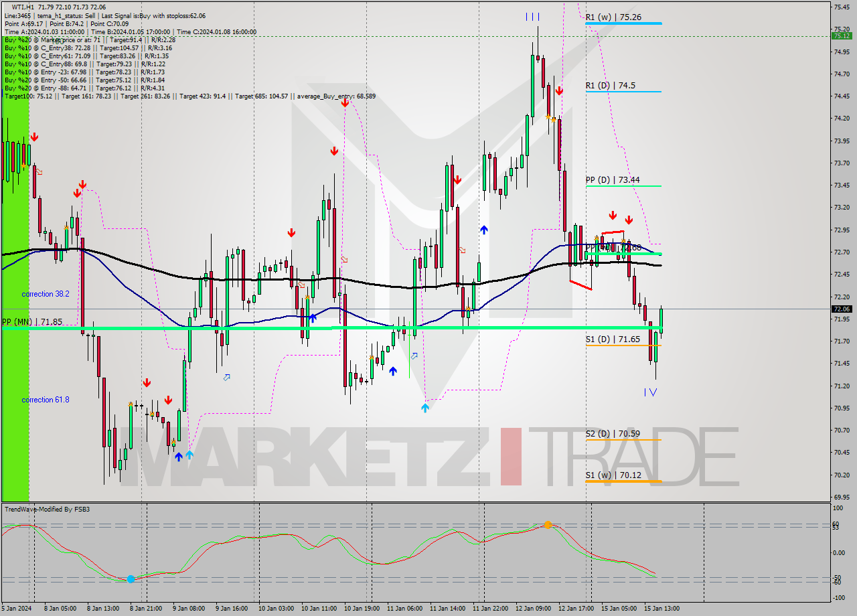The image size is (857, 616).
Task: Click the 'I V' wave label
Action: pos(650,392)
